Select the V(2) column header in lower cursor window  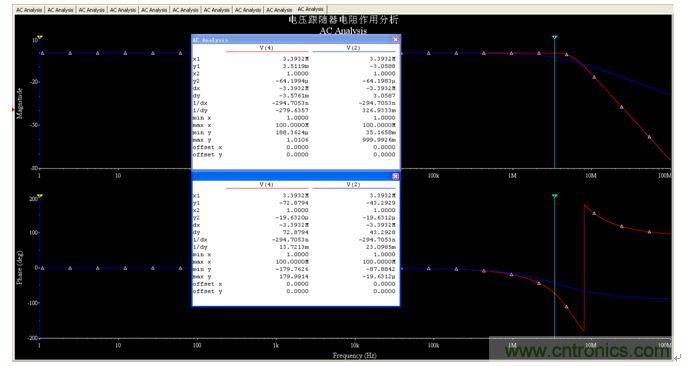[x=353, y=185]
